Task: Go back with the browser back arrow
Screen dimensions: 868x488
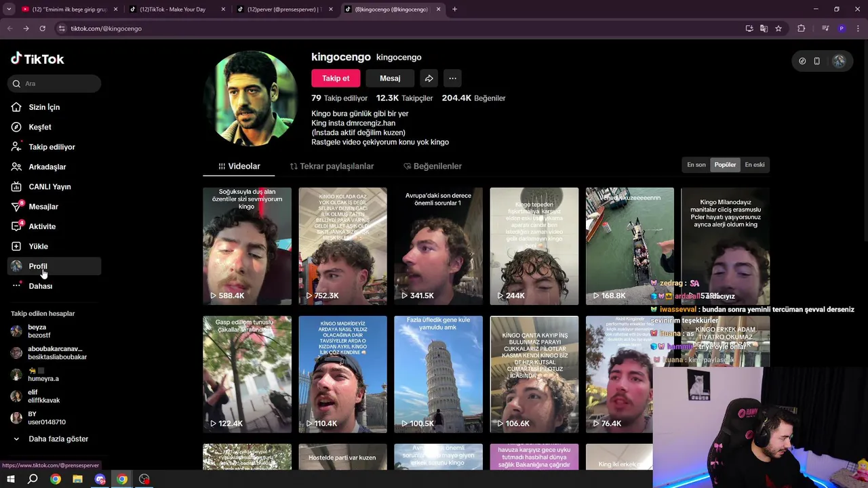Action: point(9,28)
